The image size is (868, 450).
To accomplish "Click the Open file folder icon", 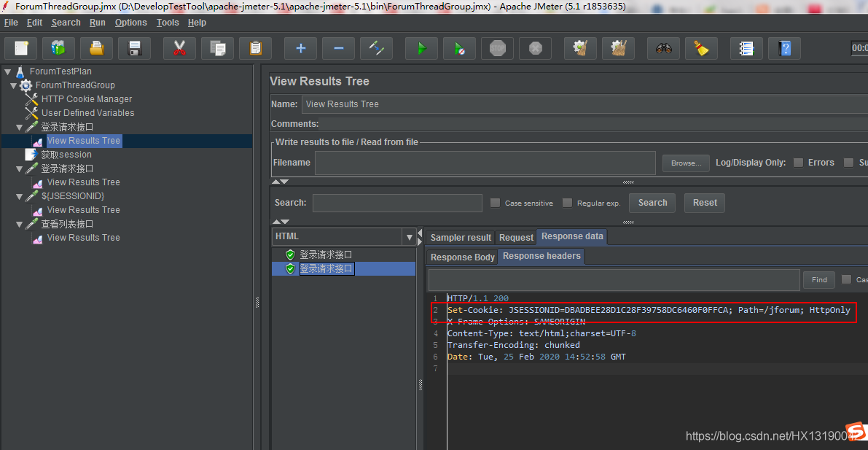I will point(97,48).
